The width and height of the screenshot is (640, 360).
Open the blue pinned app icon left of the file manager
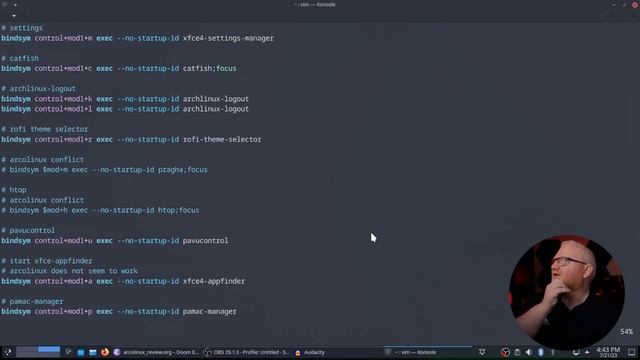pos(80,352)
